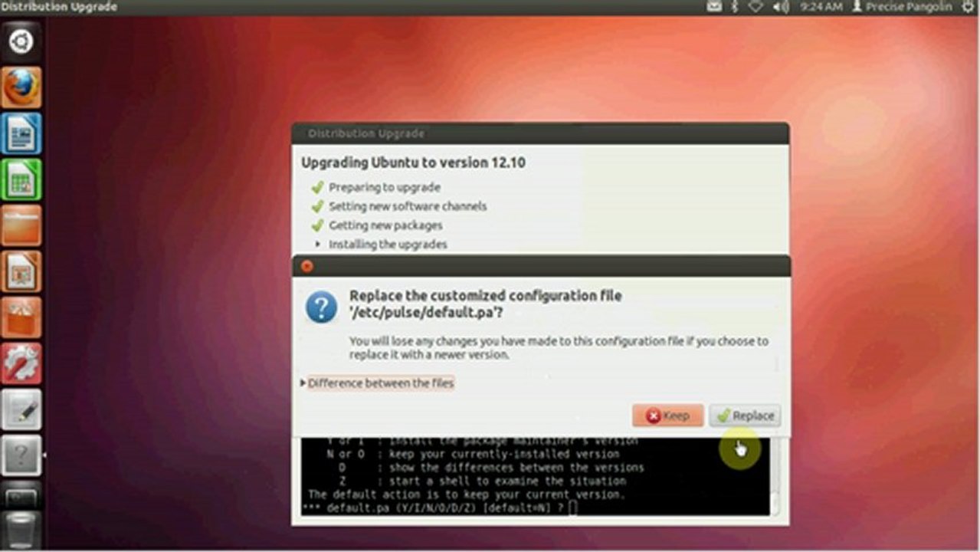Open LibreOffice Writer from the launcher
Image resolution: width=980 pixels, height=552 pixels.
point(21,133)
